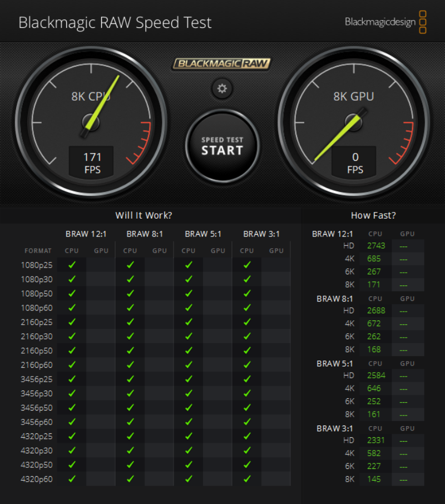The image size is (445, 504).
Task: Click the How Fast? header
Action: (373, 215)
